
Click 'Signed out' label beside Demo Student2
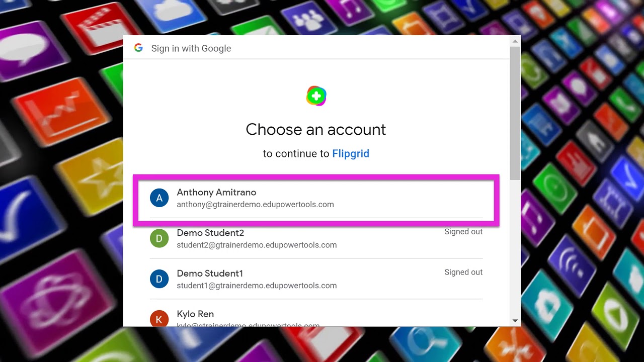(x=463, y=232)
